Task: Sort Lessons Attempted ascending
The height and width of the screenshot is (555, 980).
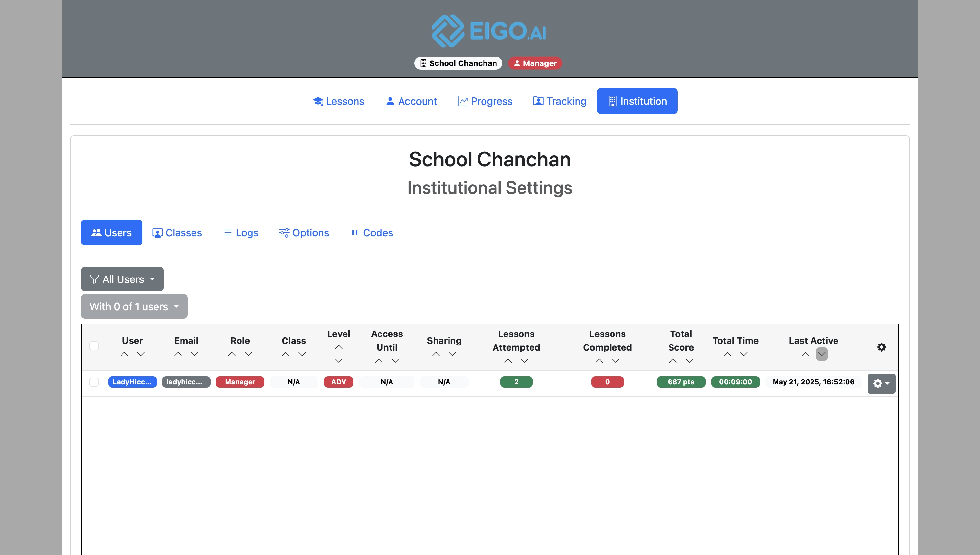Action: tap(508, 361)
